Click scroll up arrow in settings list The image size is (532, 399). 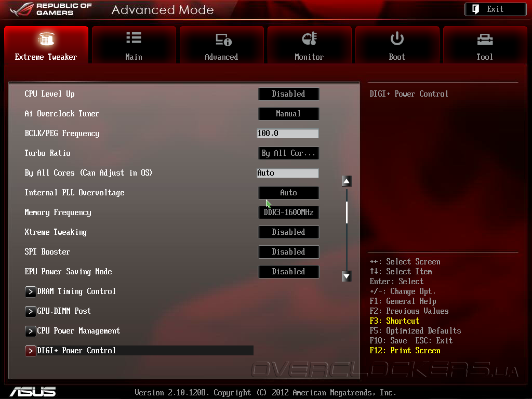pyautogui.click(x=347, y=181)
